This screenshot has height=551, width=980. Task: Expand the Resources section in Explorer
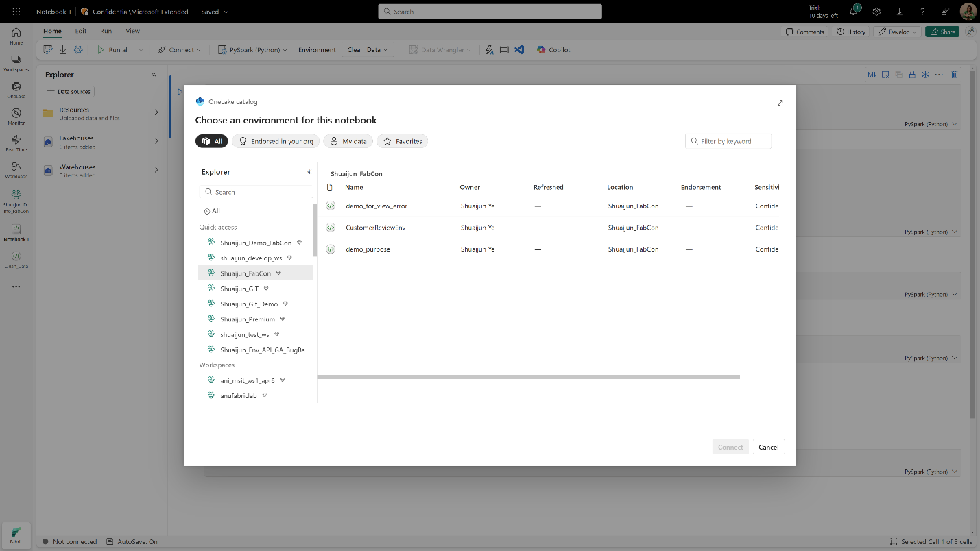[156, 112]
